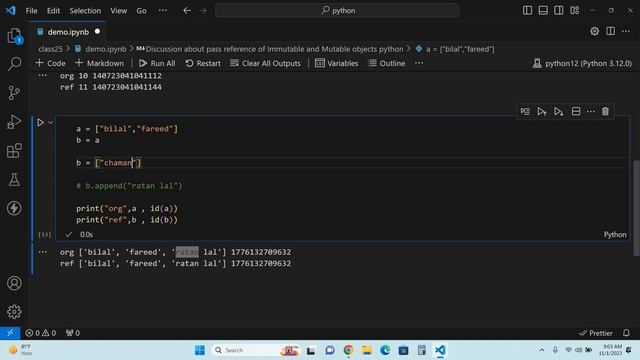Add a new Code cell

(x=51, y=63)
